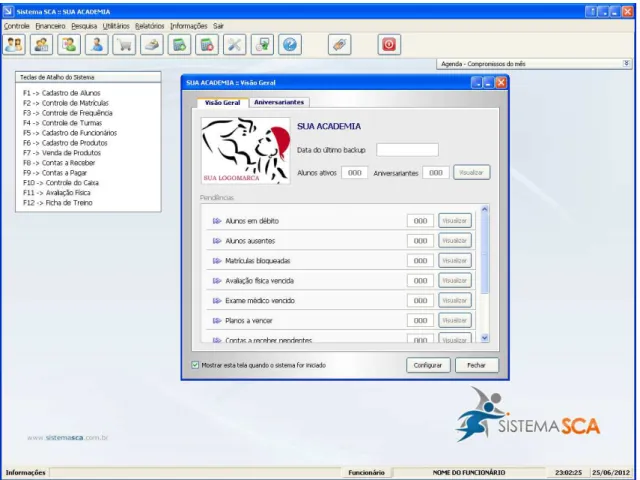Click Visualizar for Avaliação física vencida
Screen dimensions: 640x480
point(455,280)
